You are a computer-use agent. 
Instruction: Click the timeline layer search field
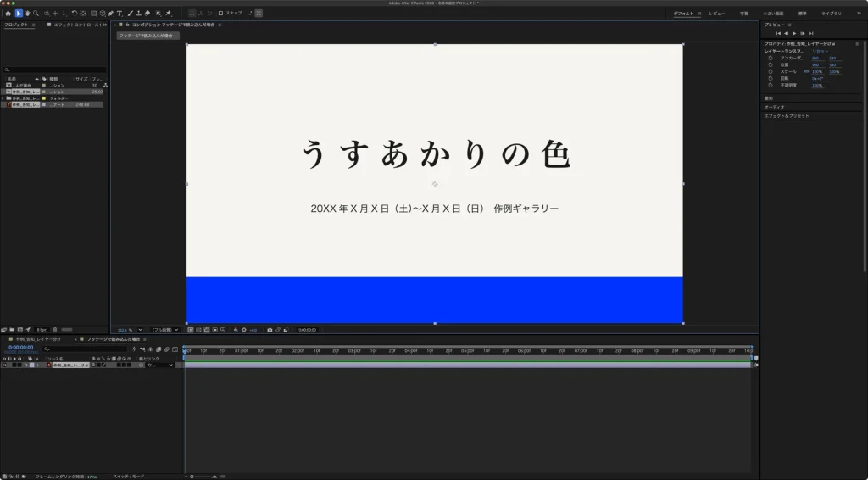tap(85, 349)
